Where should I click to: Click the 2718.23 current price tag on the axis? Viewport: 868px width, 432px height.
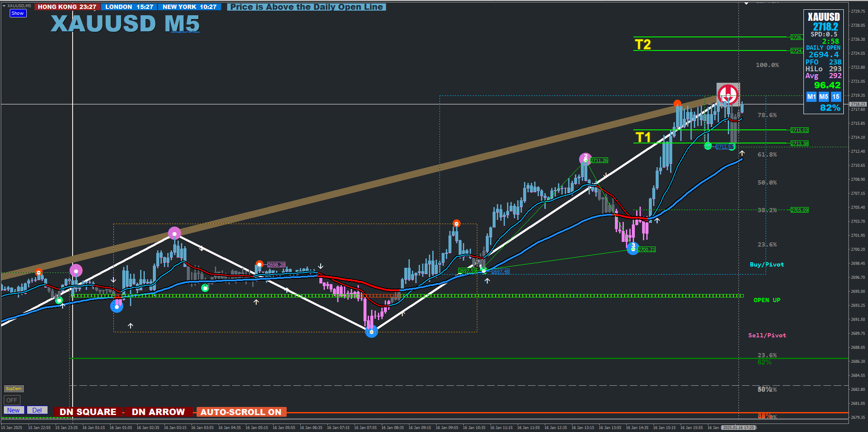click(x=858, y=104)
